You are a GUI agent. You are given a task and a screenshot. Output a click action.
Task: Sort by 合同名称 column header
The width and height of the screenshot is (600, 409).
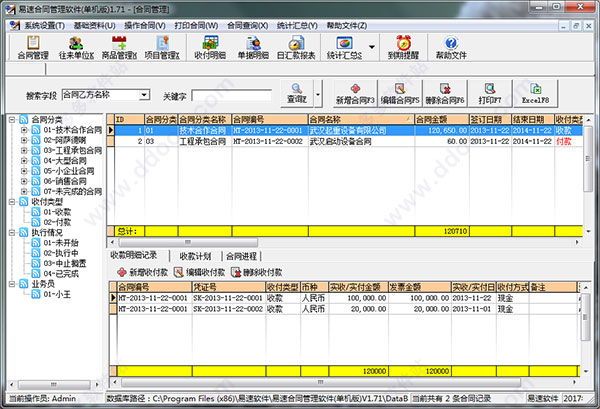(x=361, y=119)
